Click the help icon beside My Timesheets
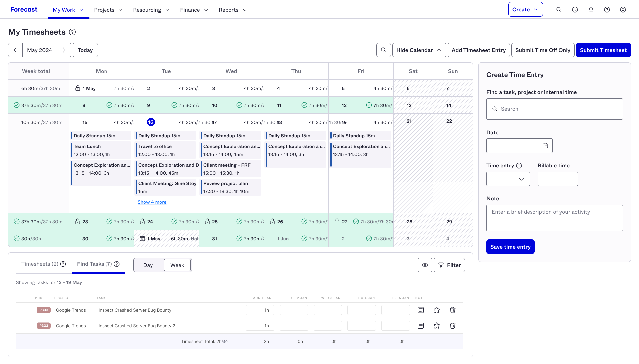The width and height of the screenshot is (639, 364). click(72, 32)
